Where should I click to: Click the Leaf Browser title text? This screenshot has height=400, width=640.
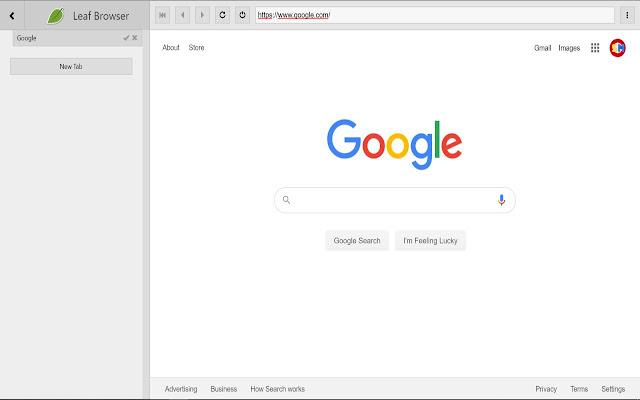tap(101, 16)
